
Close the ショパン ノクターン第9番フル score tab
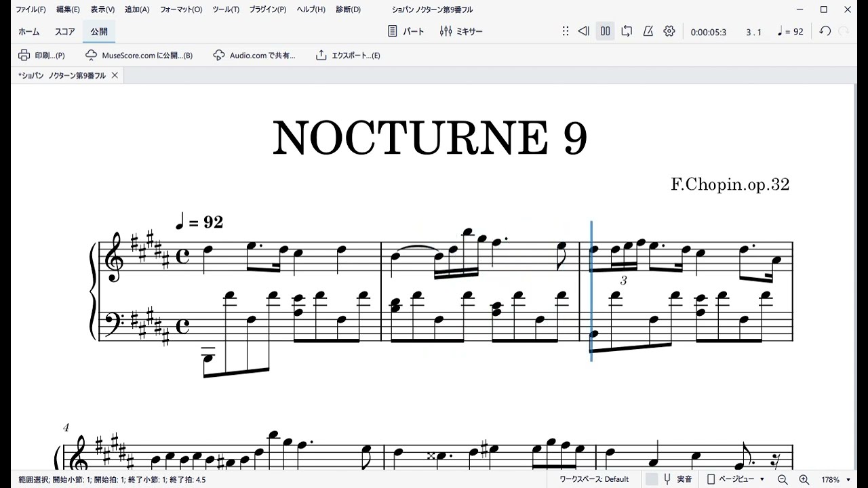pyautogui.click(x=115, y=75)
